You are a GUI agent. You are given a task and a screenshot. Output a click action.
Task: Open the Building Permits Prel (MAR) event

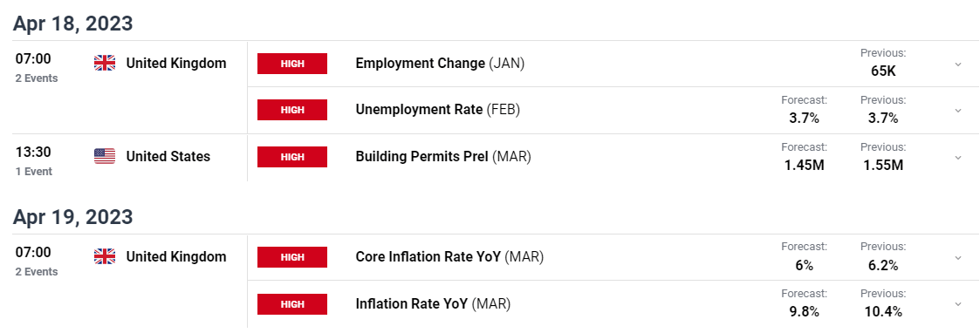click(443, 156)
